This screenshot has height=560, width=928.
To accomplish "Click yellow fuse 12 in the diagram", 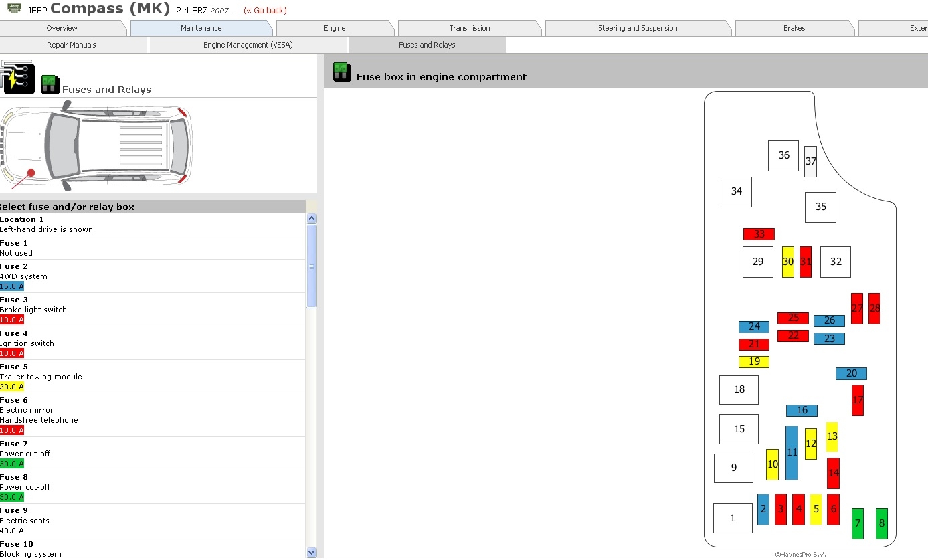I will click(811, 444).
